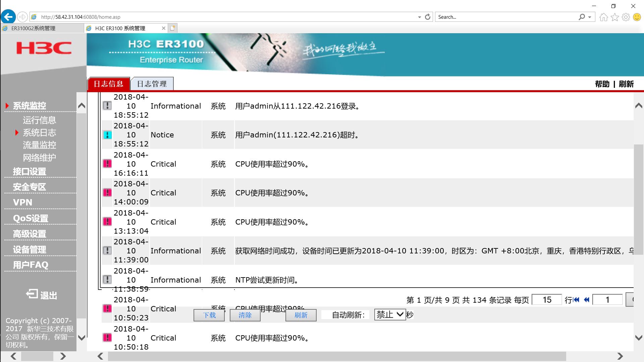Open the browser settings gear icon

coord(626,17)
